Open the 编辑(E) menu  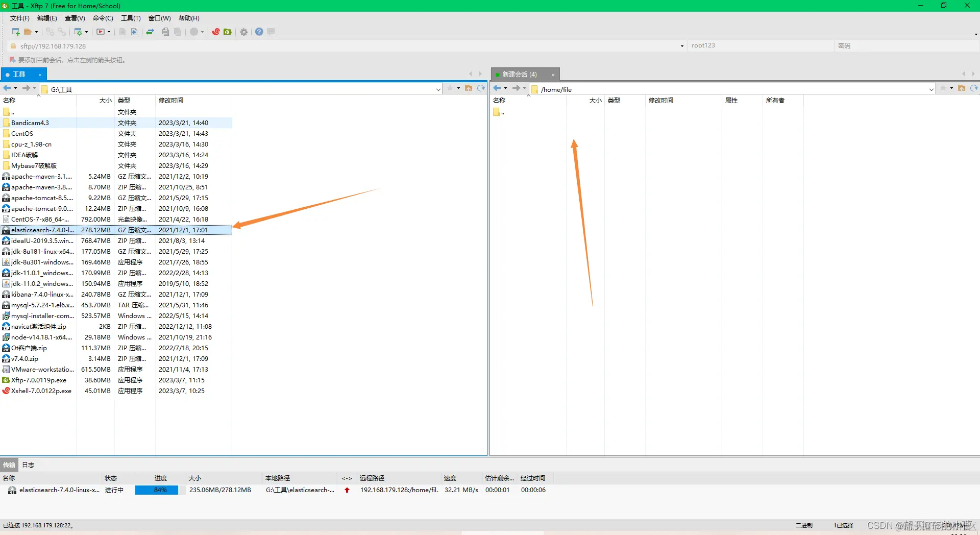tap(47, 18)
